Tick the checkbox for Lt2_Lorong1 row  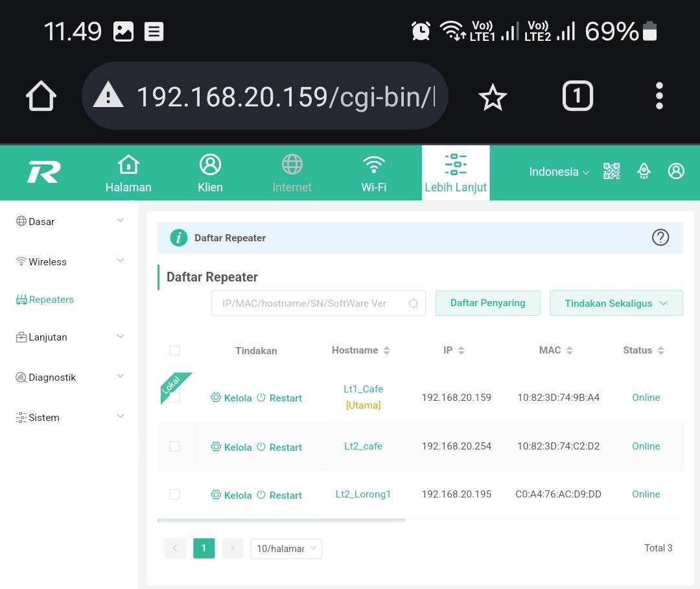tap(174, 494)
